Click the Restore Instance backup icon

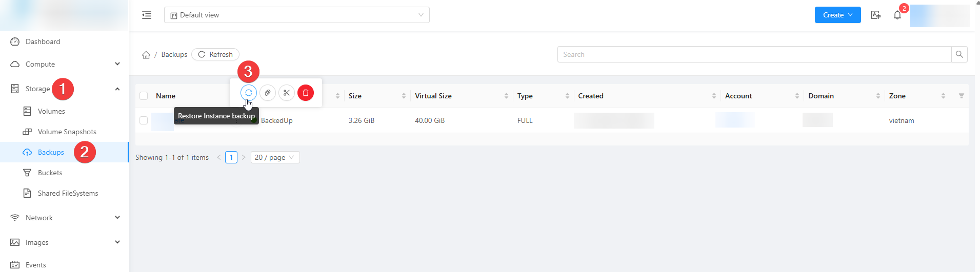(x=249, y=93)
